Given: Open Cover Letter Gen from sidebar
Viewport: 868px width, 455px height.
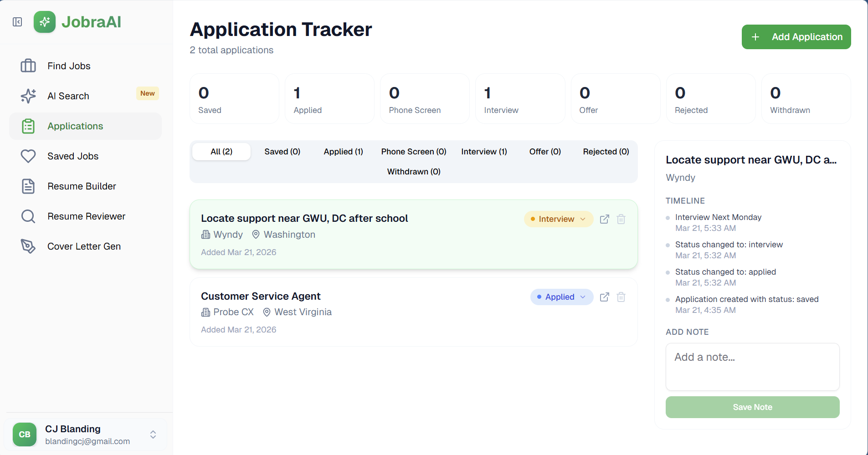Looking at the screenshot, I should 86,246.
